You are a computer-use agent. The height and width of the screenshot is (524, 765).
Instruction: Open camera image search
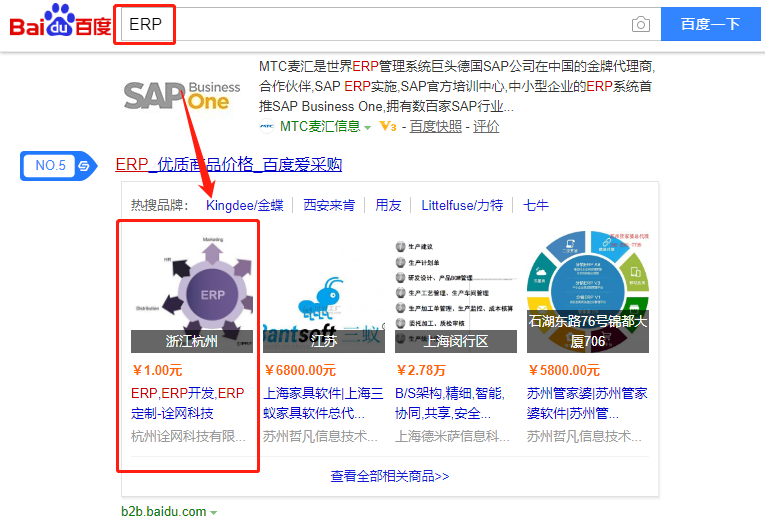pos(641,24)
